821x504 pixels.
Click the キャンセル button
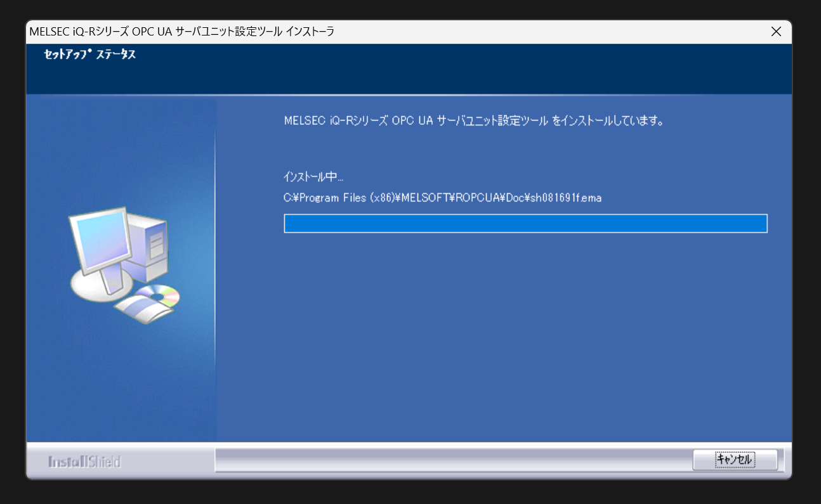click(x=735, y=460)
